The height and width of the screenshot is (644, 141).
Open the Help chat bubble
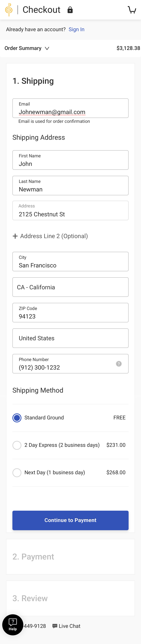(x=13, y=624)
